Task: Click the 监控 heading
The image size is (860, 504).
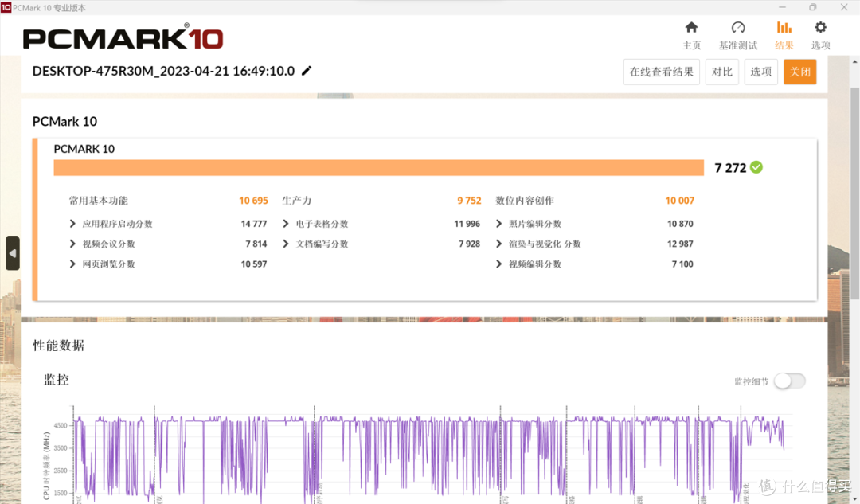Action: pyautogui.click(x=57, y=380)
